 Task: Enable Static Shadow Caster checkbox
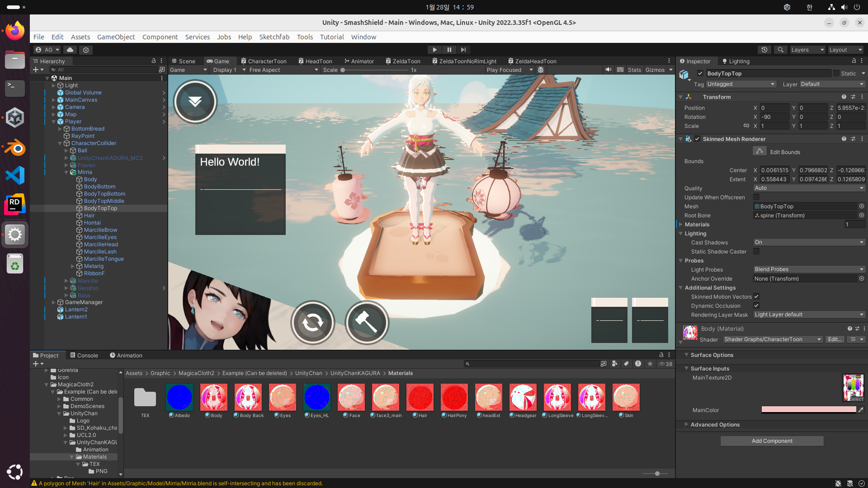756,251
